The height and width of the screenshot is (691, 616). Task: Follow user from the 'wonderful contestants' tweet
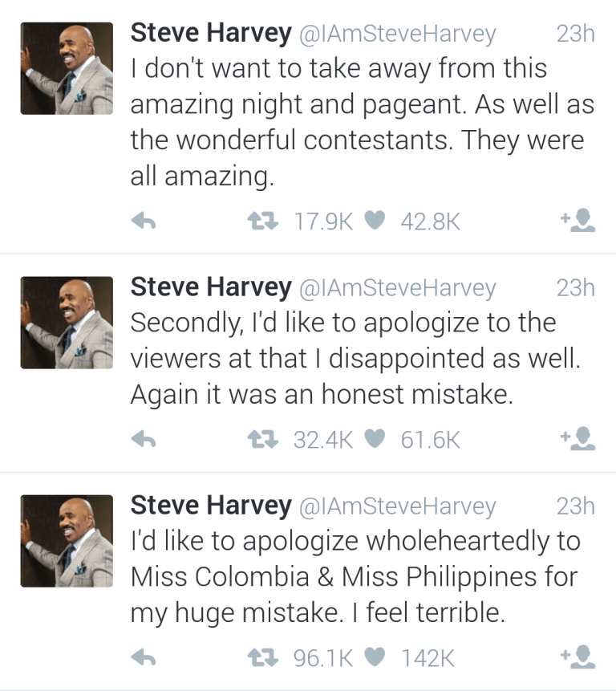(578, 221)
